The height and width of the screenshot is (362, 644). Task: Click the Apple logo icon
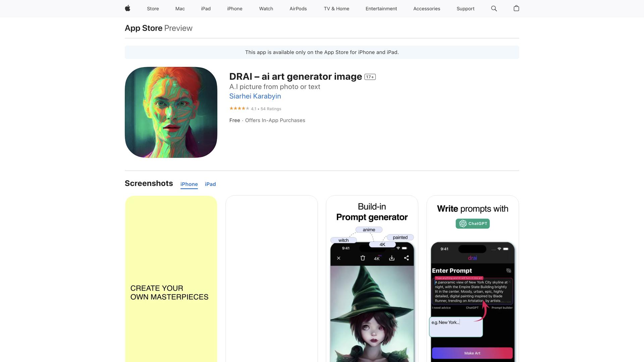[127, 8]
